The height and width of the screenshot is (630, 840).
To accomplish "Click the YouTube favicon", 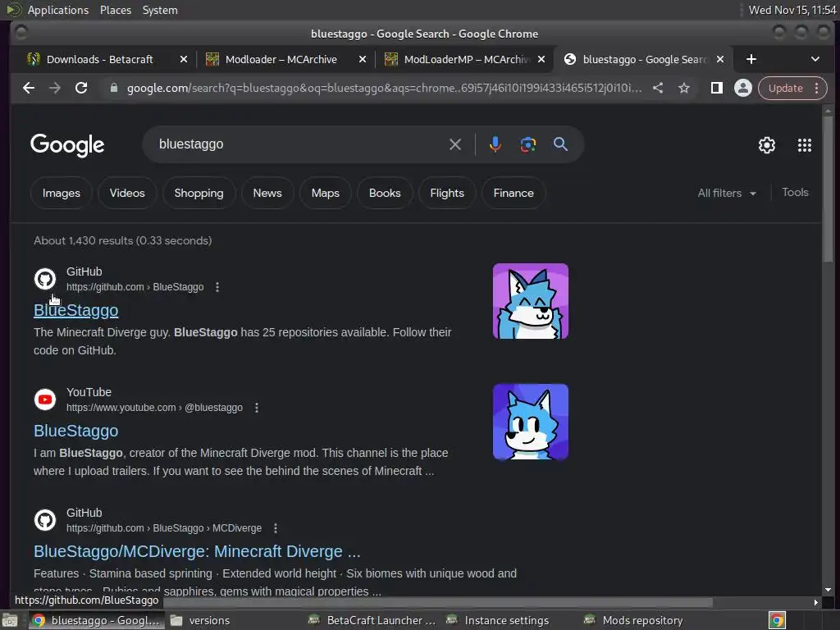I will [45, 399].
